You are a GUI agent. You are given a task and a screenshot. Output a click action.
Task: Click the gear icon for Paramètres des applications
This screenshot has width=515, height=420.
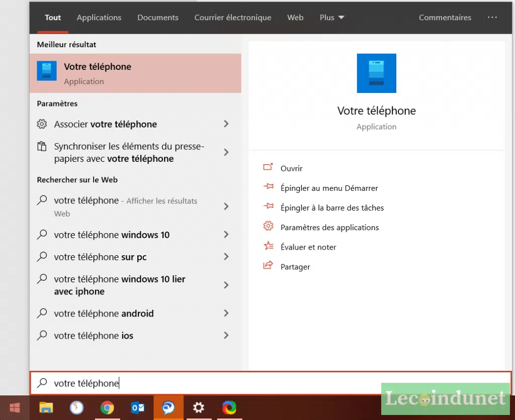click(269, 226)
